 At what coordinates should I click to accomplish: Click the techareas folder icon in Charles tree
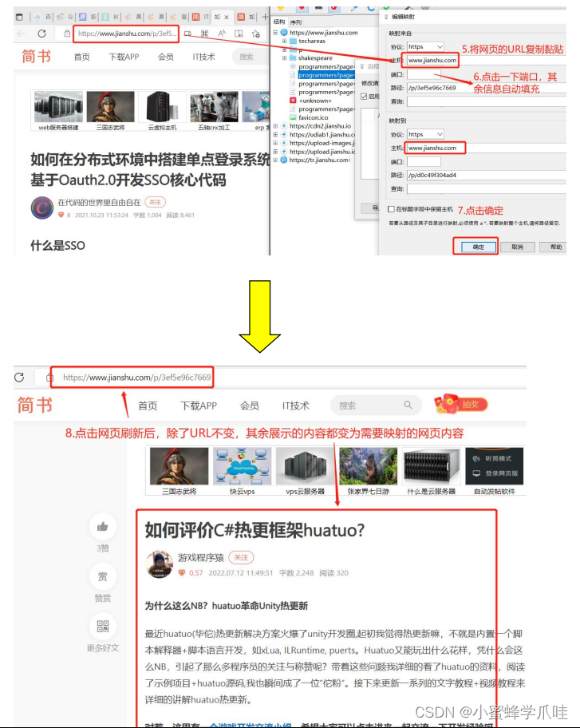293,41
